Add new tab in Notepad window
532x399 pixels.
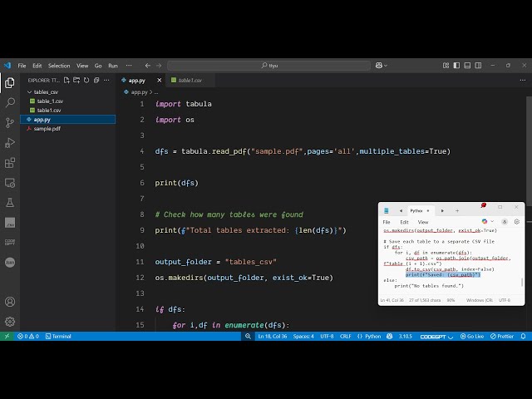click(457, 210)
